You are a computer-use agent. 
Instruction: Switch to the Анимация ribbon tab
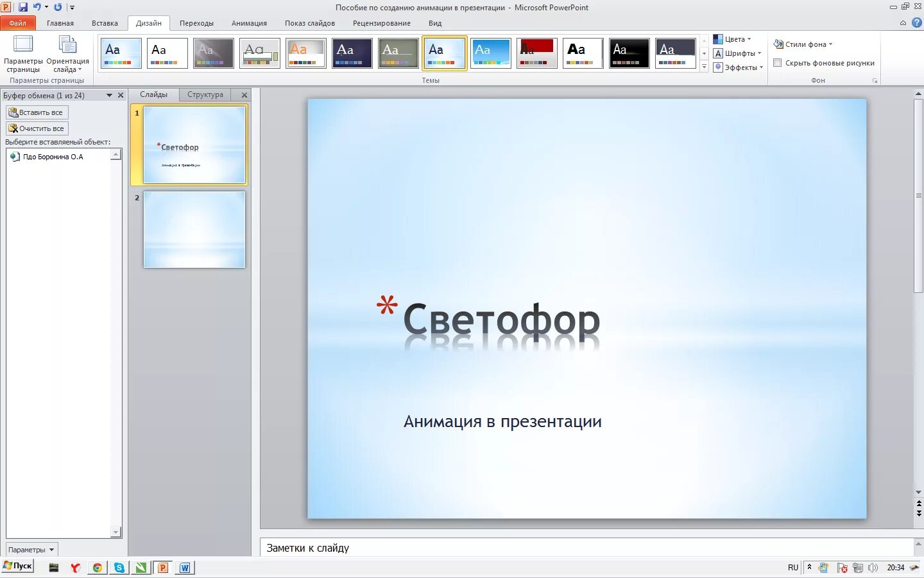point(249,23)
